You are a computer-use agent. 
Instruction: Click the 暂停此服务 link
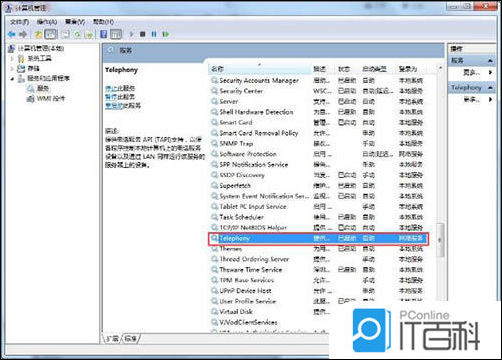click(x=120, y=97)
